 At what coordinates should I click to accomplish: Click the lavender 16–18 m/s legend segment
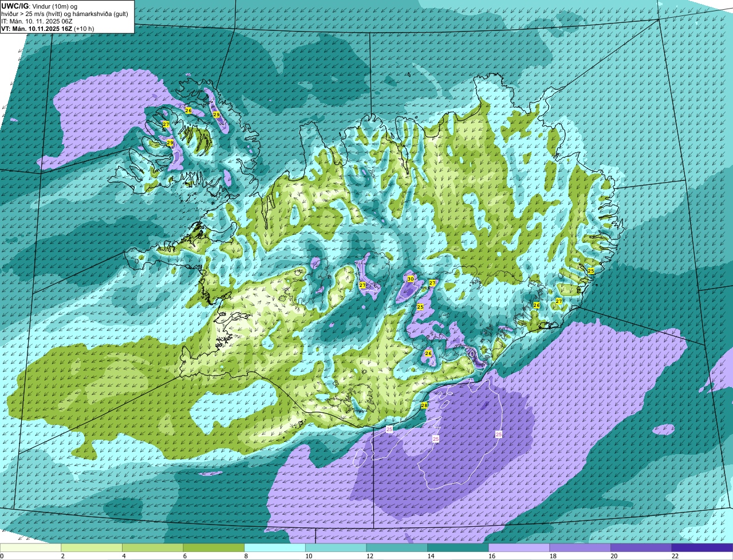[x=519, y=547]
